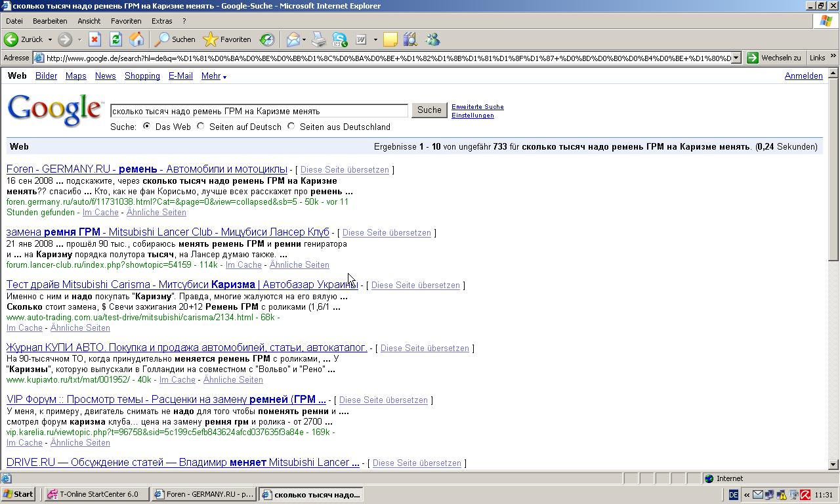Open the Журнал КУПИ АВТО result

pos(187,348)
